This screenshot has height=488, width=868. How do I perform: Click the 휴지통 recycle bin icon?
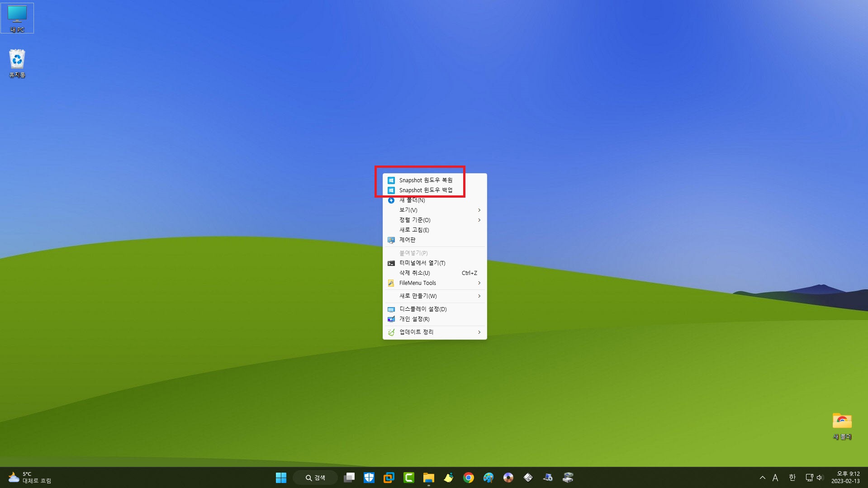tap(17, 63)
